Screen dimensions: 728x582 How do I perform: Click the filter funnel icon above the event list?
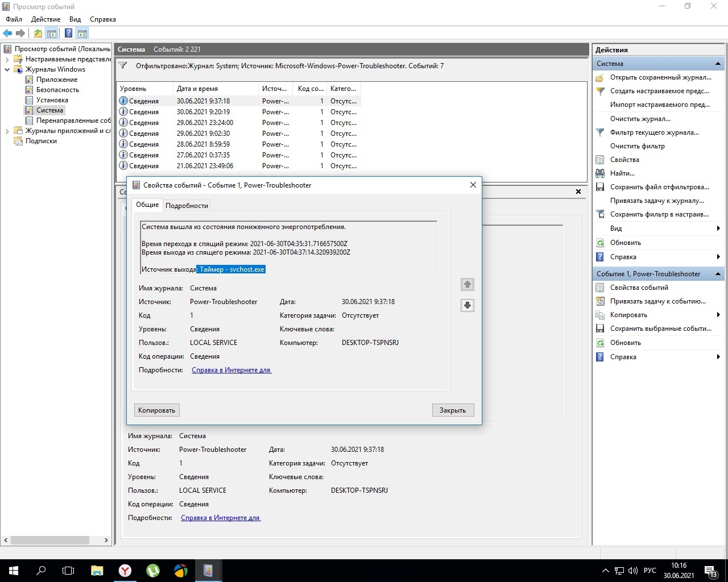click(123, 66)
